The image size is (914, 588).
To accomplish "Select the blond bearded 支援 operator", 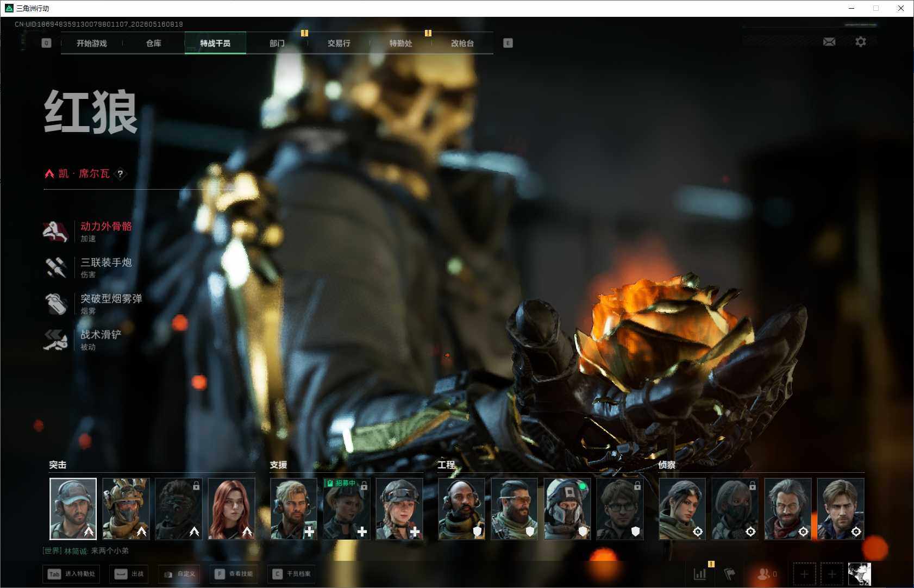I will 293,509.
